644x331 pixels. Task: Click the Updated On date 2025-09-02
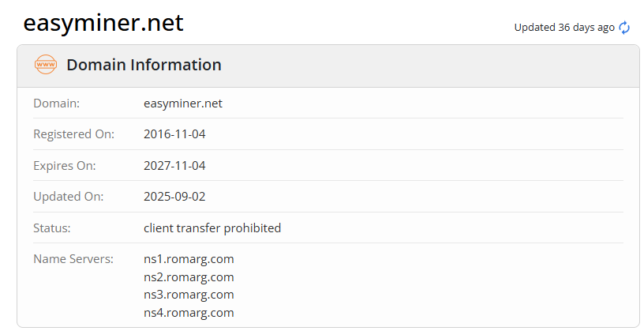[174, 197]
